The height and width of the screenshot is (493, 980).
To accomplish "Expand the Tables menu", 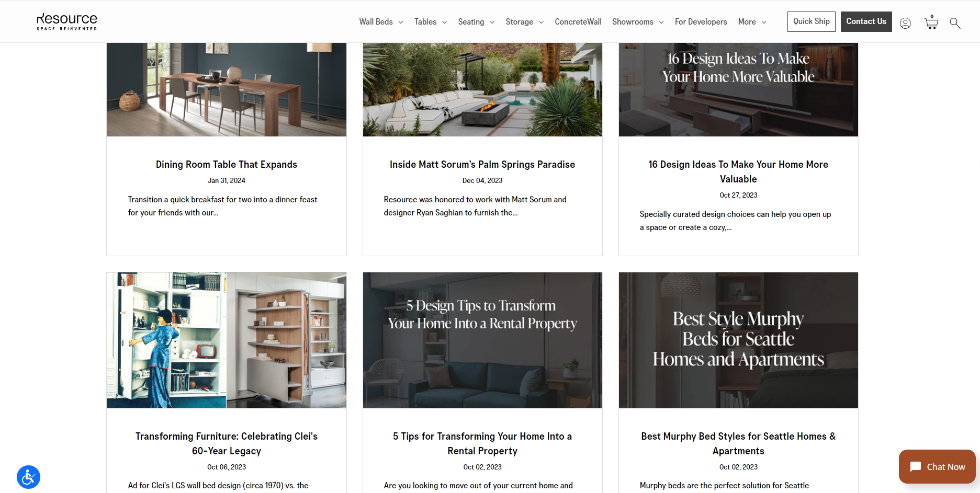I will click(x=430, y=22).
